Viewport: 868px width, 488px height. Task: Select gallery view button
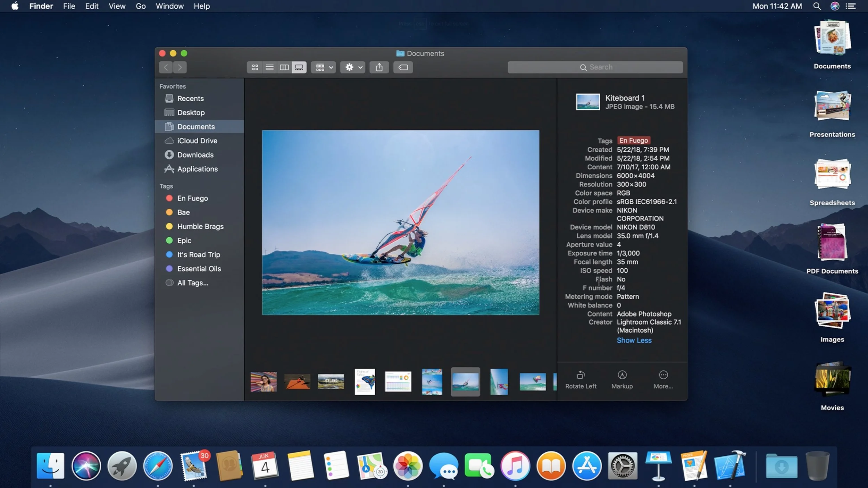[x=299, y=67]
